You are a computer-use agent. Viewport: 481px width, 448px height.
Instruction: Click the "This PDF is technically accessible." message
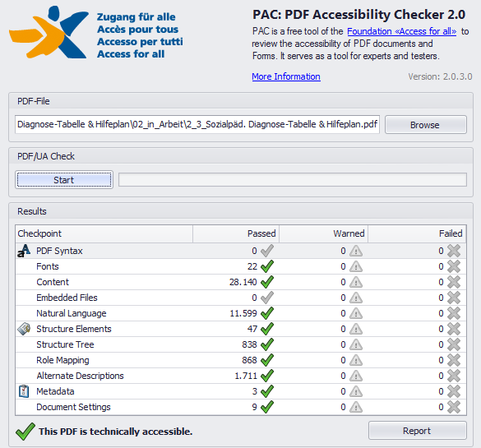(x=115, y=432)
